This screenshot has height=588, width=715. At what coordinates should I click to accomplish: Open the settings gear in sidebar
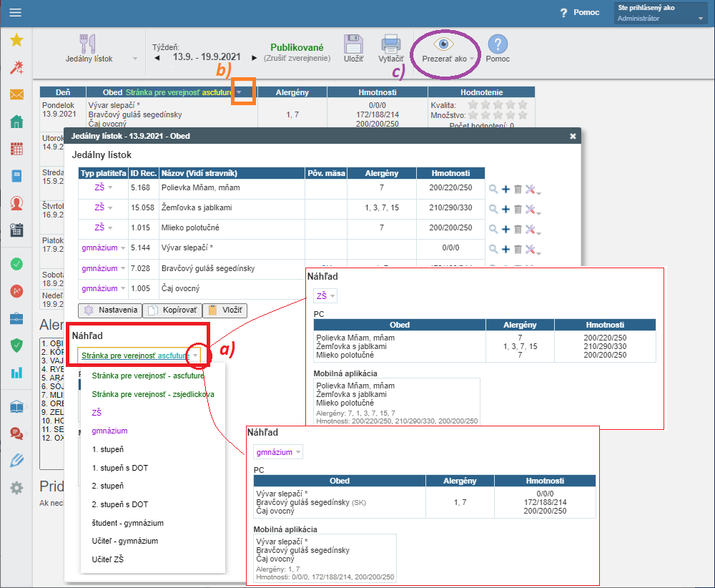(x=16, y=488)
